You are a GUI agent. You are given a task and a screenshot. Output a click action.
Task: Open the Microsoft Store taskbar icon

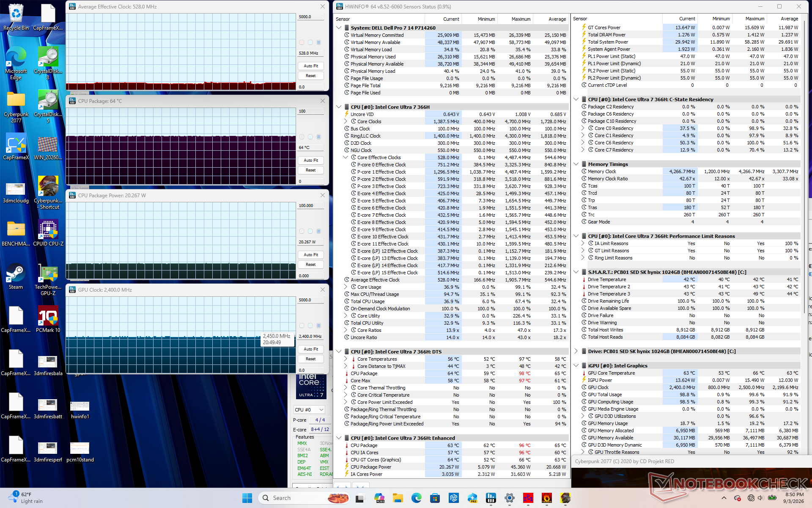[435, 498]
